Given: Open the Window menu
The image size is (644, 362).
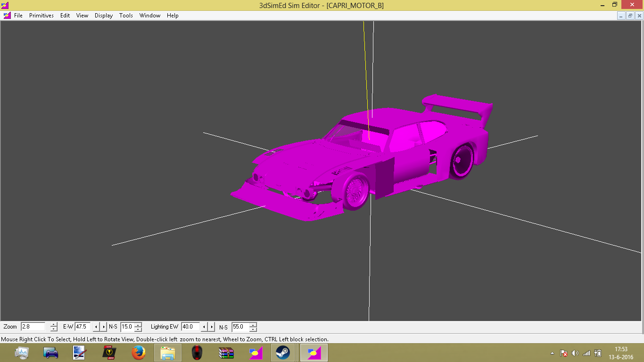Looking at the screenshot, I should pos(150,16).
